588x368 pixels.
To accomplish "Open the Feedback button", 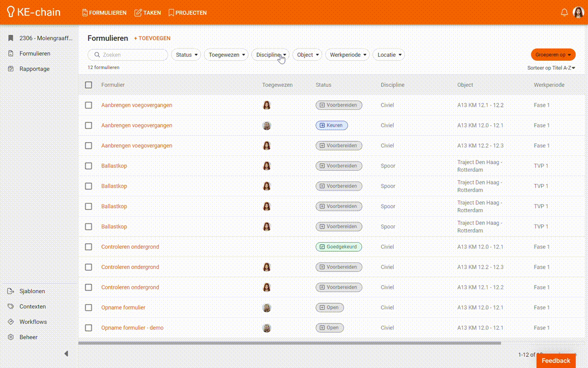I will pyautogui.click(x=556, y=361).
